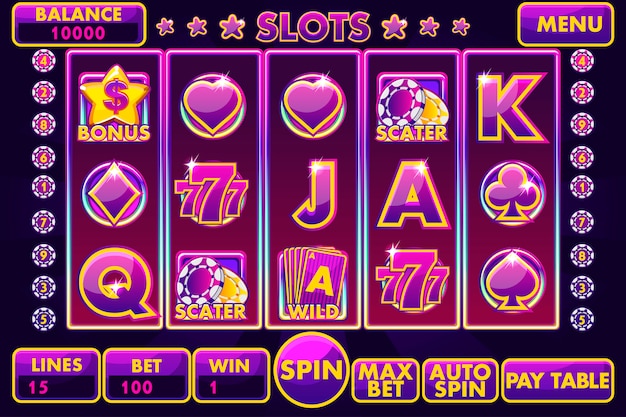
Task: Click the Max Bet button
Action: click(385, 380)
